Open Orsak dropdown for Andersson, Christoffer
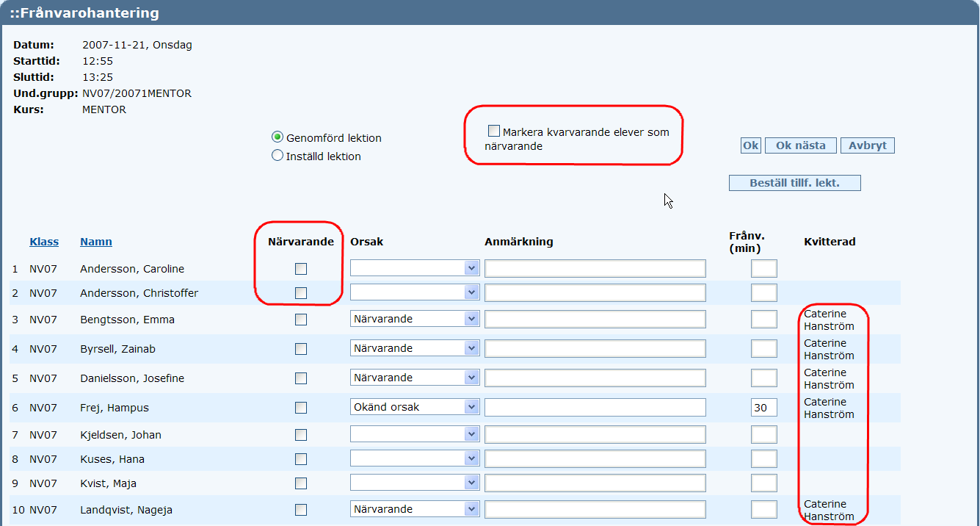This screenshot has width=980, height=526. 415,293
